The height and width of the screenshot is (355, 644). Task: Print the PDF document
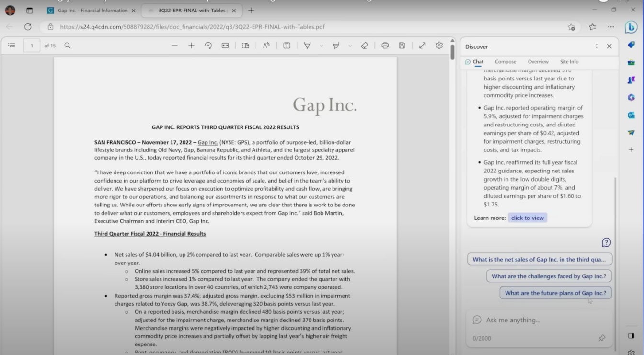tap(385, 46)
